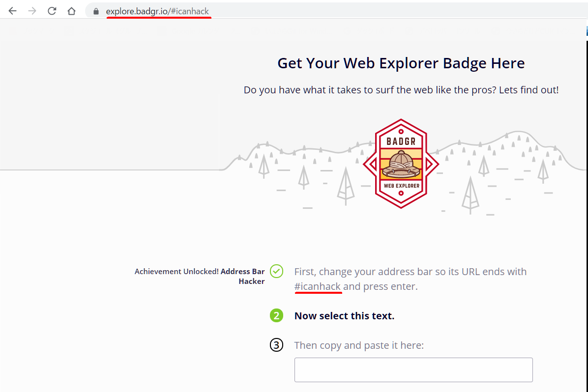Click the address bar URL explore.badgr.io/#icanhack

157,11
